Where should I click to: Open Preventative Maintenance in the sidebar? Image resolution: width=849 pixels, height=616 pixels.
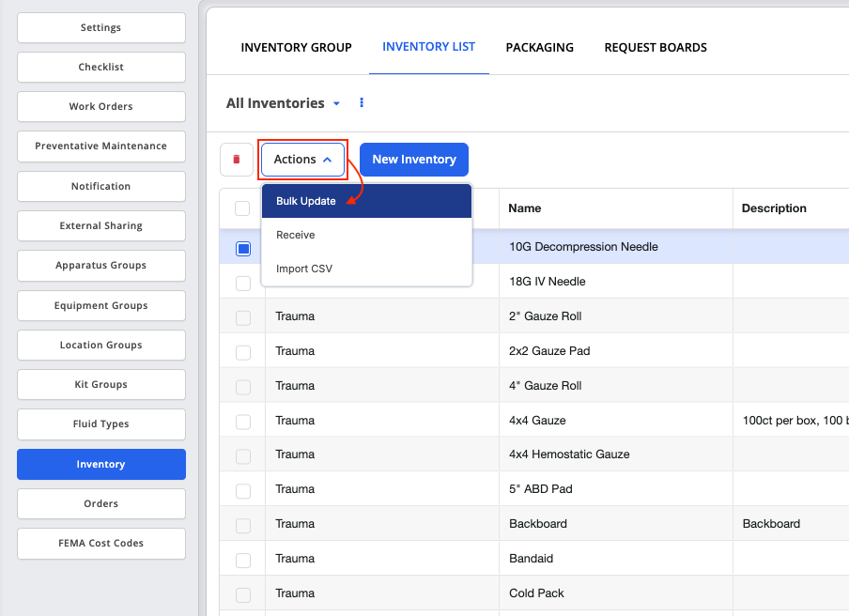coord(101,146)
